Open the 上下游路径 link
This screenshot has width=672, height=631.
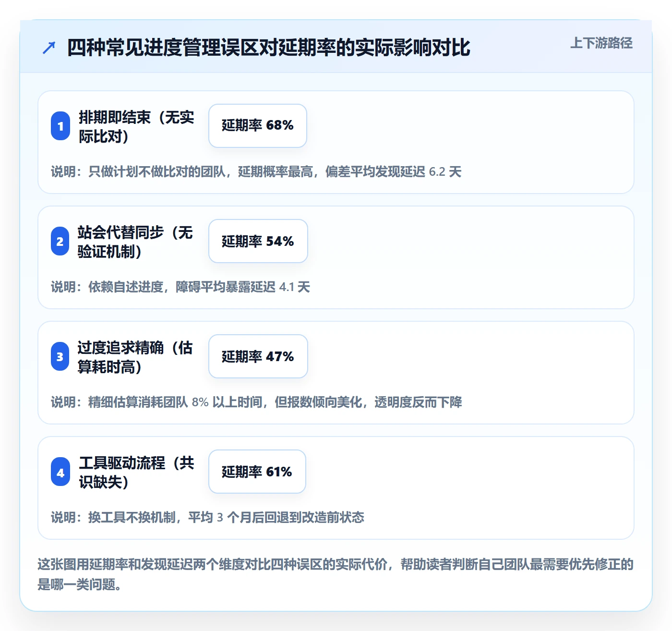point(601,43)
